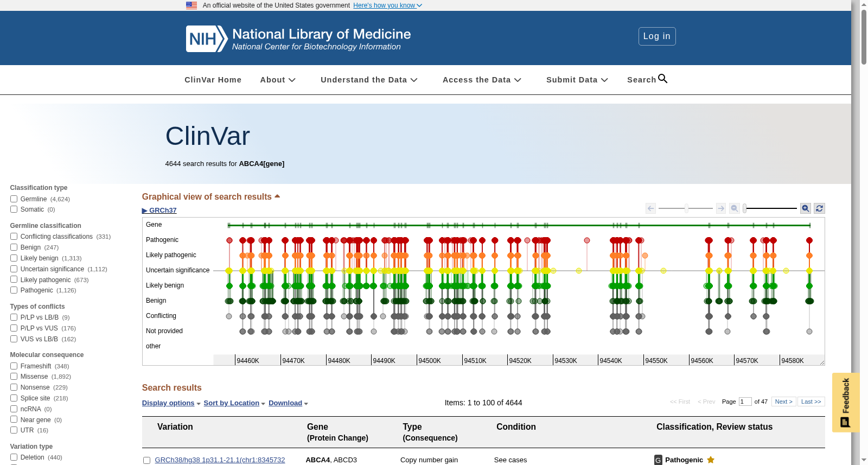
Task: Enable the Missense molecular consequence filter
Action: click(14, 377)
